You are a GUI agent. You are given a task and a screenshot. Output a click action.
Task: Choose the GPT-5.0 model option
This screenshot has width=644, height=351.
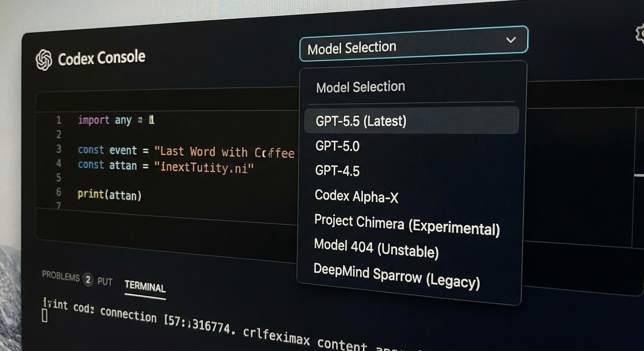338,146
